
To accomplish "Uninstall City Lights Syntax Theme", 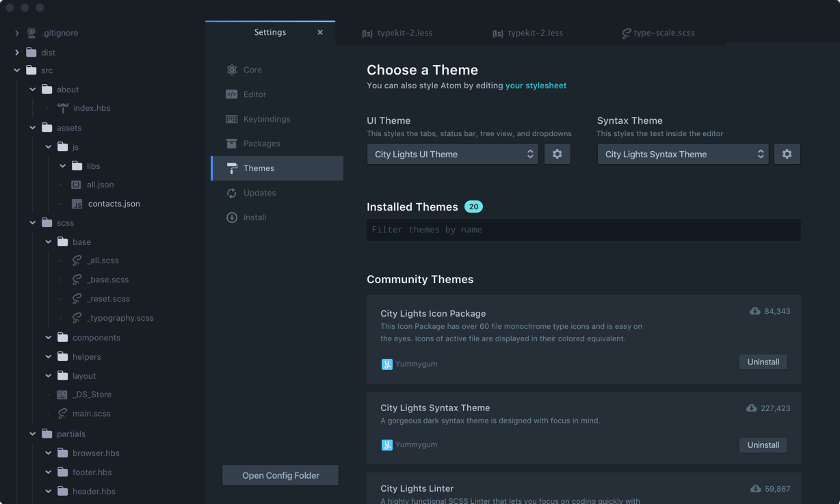I will click(763, 445).
